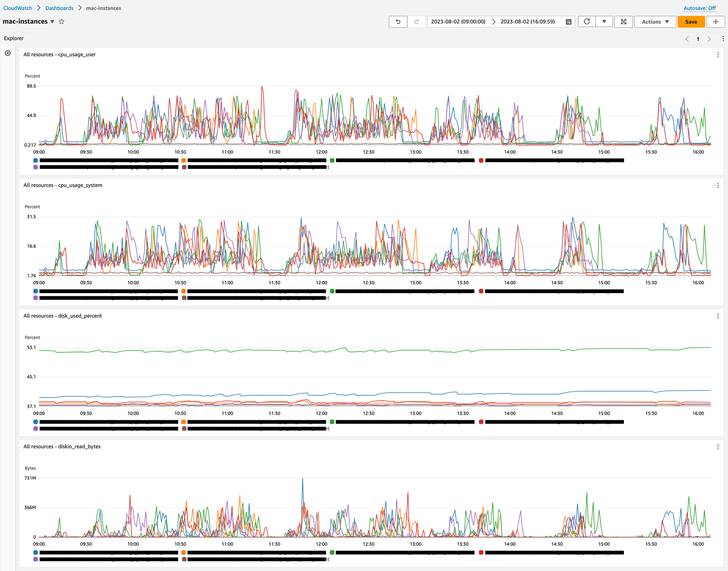Navigate to Dashboards breadcrumb link
Image resolution: width=728 pixels, height=571 pixels.
pyautogui.click(x=59, y=8)
